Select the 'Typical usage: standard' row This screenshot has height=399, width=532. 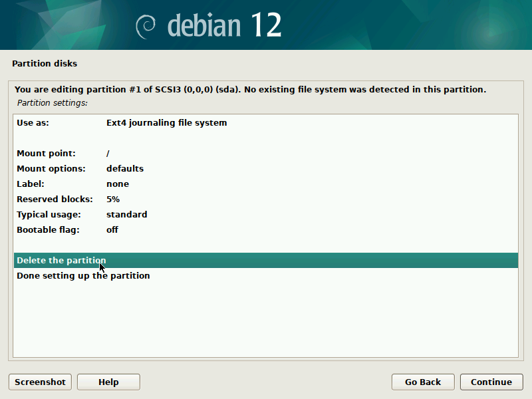coord(265,214)
